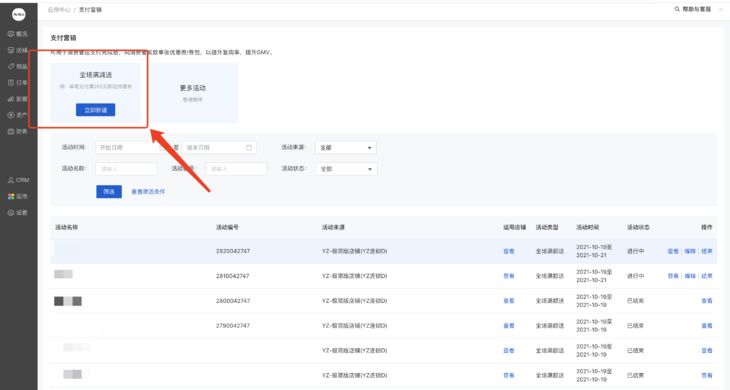Image resolution: width=730 pixels, height=390 pixels.
Task: Click the 活动状态 column header
Action: [x=638, y=228]
